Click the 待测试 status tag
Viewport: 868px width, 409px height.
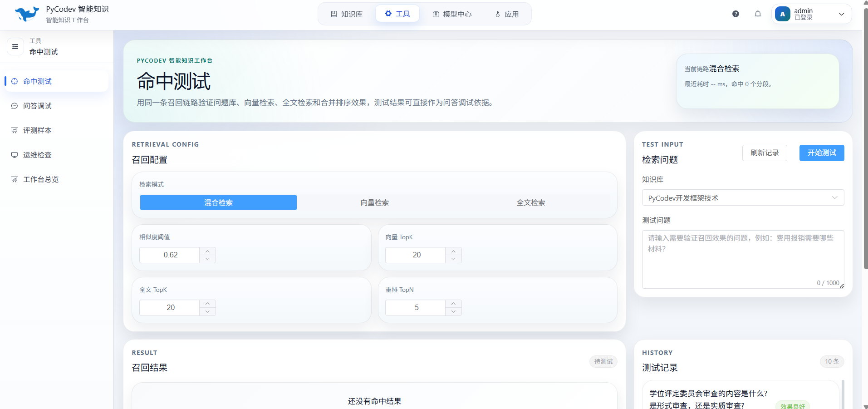[x=603, y=361]
